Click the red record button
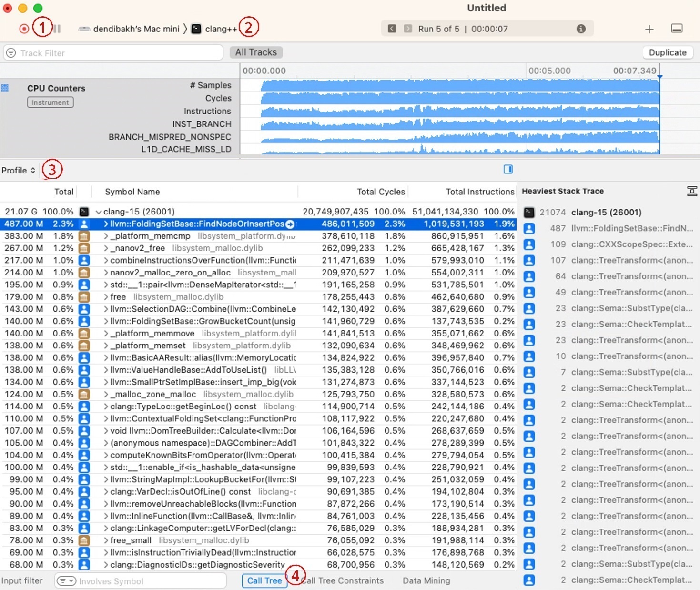Image resolution: width=700 pixels, height=590 pixels. (23, 29)
